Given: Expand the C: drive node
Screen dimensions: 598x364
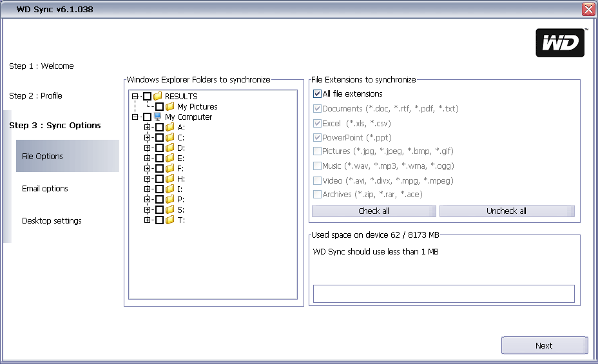Looking at the screenshot, I should tap(147, 137).
